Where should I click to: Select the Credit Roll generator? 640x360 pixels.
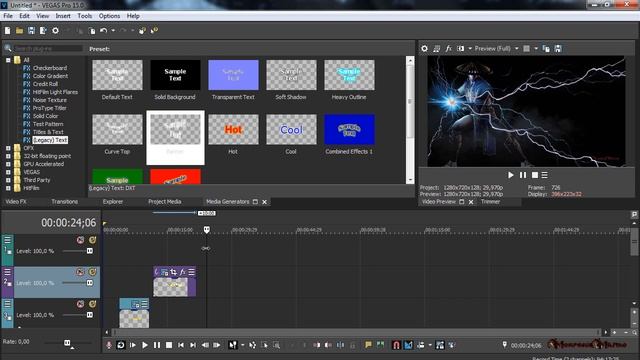point(45,84)
